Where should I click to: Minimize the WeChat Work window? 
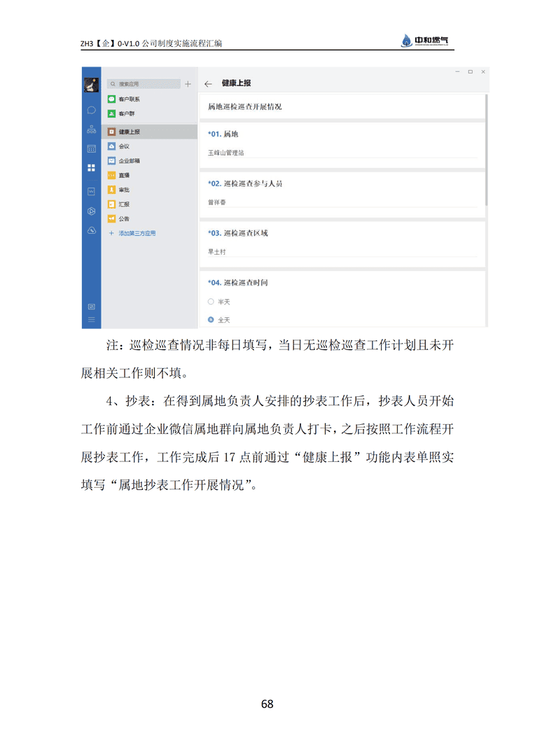pos(457,72)
